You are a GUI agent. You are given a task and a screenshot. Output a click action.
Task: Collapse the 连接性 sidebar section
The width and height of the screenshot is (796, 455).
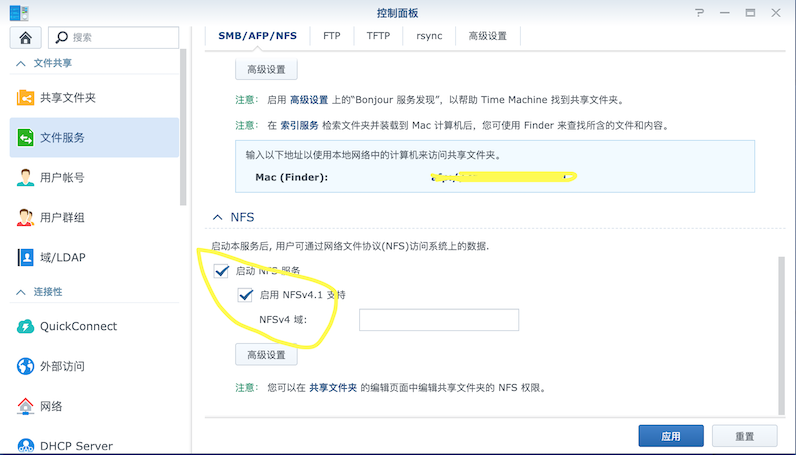click(x=21, y=292)
